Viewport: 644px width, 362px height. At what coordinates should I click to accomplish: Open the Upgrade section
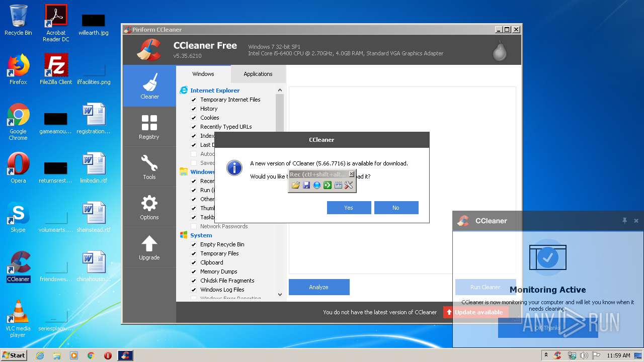coord(149,247)
